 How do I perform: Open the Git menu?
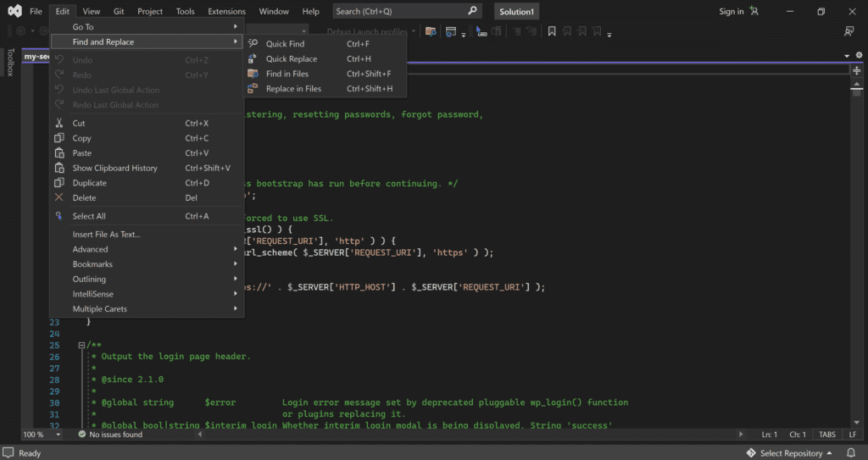(x=119, y=11)
